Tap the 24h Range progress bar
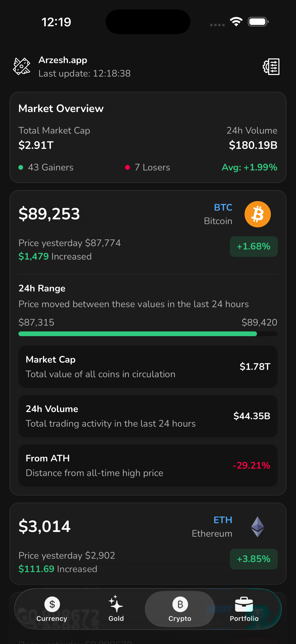 click(x=148, y=334)
